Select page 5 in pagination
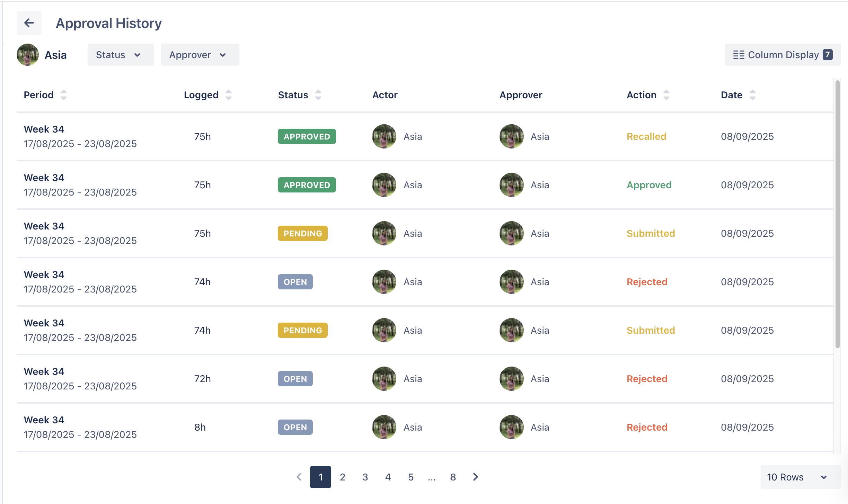This screenshot has width=848, height=504. coord(411,477)
